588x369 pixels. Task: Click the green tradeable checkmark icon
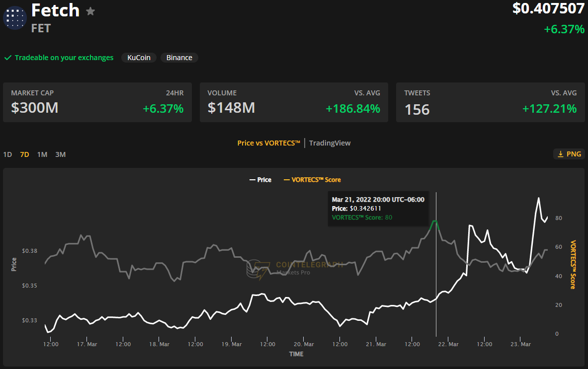coord(8,58)
